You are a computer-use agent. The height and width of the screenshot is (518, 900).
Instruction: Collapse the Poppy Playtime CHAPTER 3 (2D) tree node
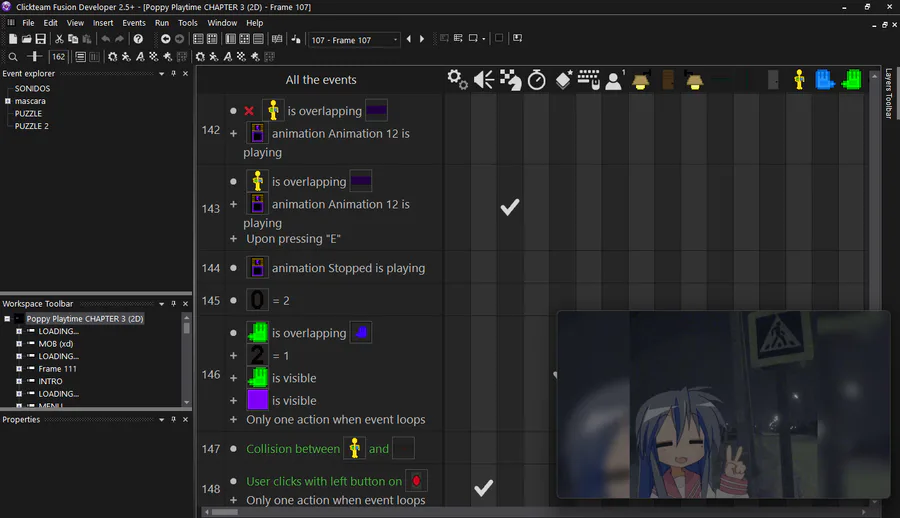click(7, 319)
